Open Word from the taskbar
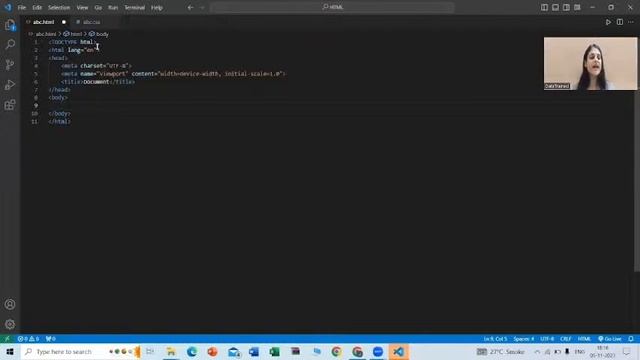The width and height of the screenshot is (640, 360). coord(254,352)
